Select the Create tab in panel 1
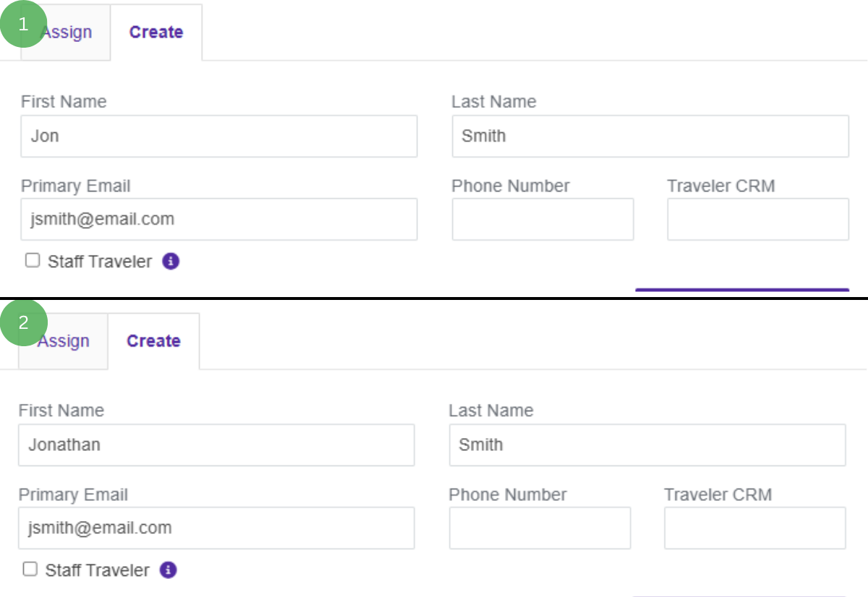 click(x=156, y=33)
